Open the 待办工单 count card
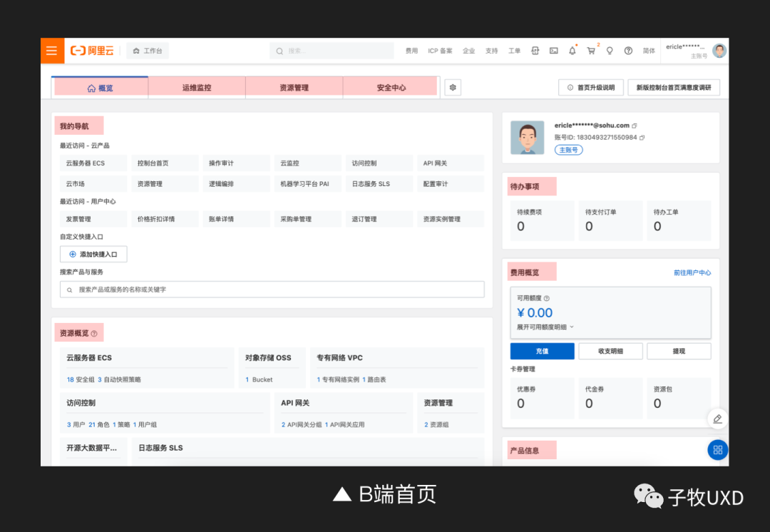770x532 pixels. click(x=679, y=220)
